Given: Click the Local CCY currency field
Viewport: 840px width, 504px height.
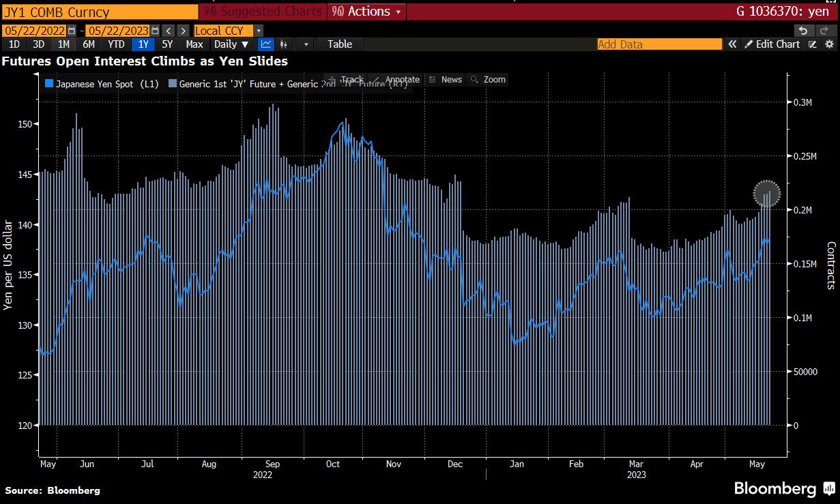Looking at the screenshot, I should click(224, 31).
